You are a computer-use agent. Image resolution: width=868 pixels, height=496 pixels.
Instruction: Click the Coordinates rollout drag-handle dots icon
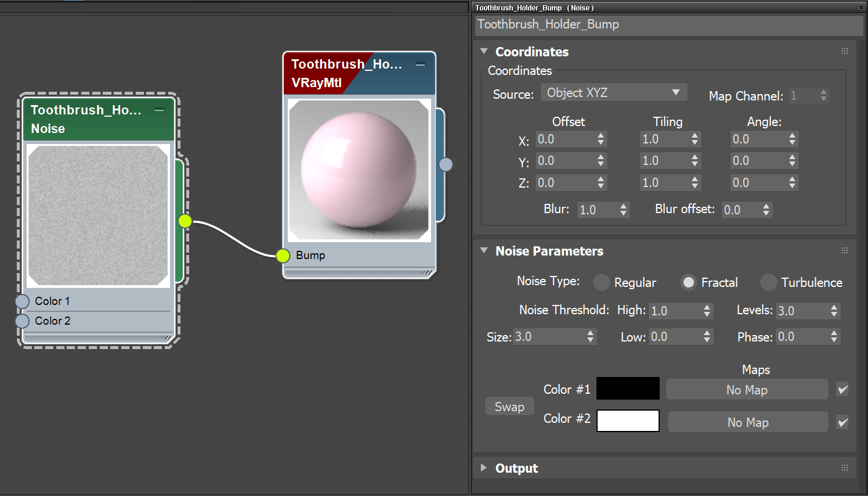tap(845, 51)
